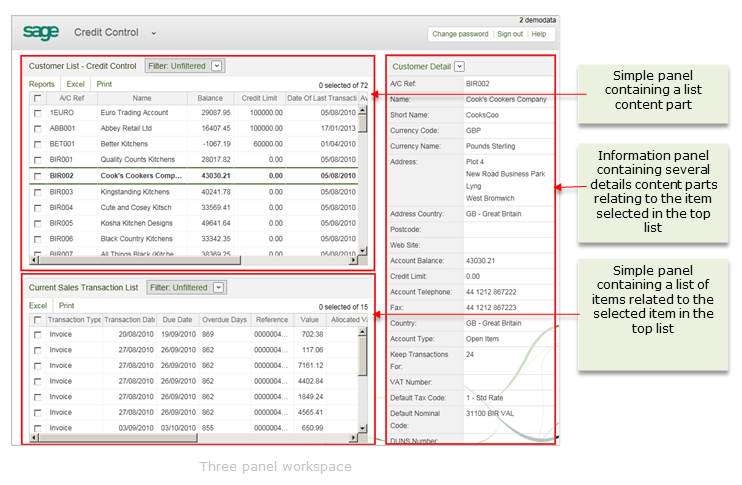Click Excel in the Sales Transaction List toolbar

click(x=38, y=305)
